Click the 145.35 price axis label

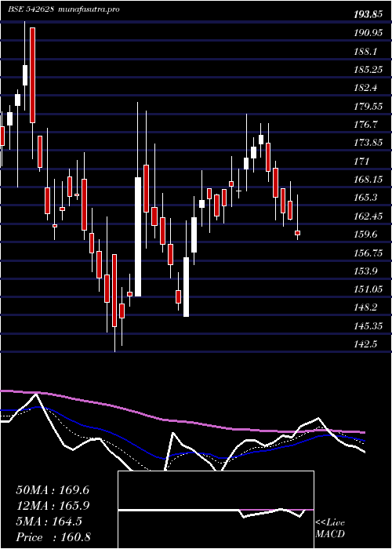coord(369,325)
